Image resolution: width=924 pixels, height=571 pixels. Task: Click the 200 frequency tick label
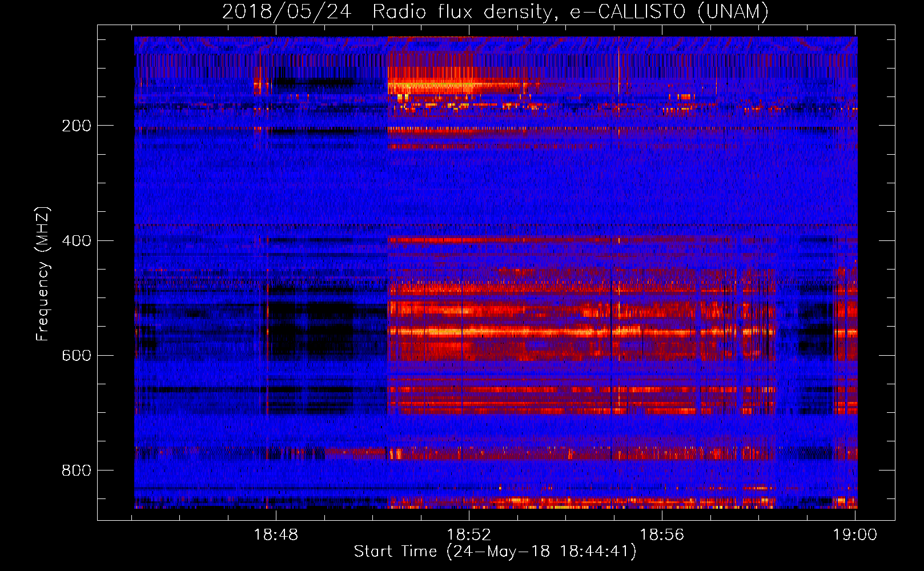coord(77,126)
